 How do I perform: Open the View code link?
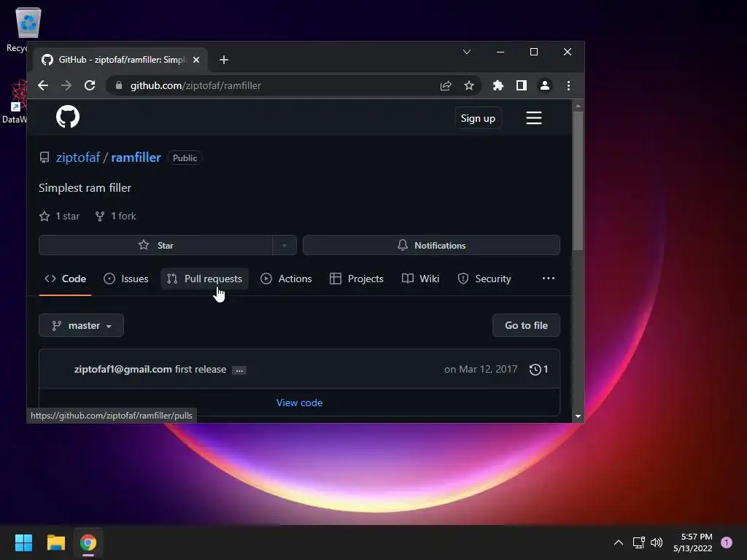[299, 402]
